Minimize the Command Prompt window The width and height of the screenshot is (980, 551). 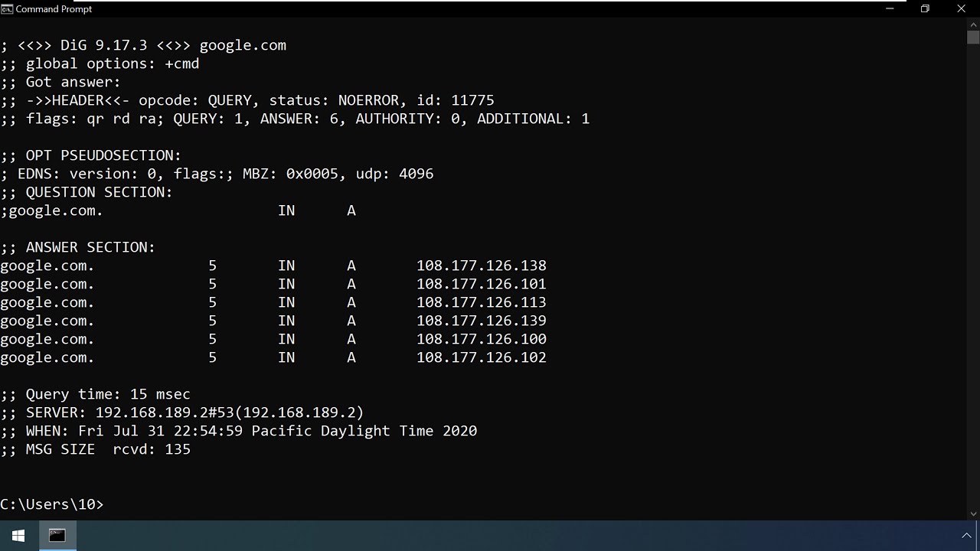tap(890, 9)
